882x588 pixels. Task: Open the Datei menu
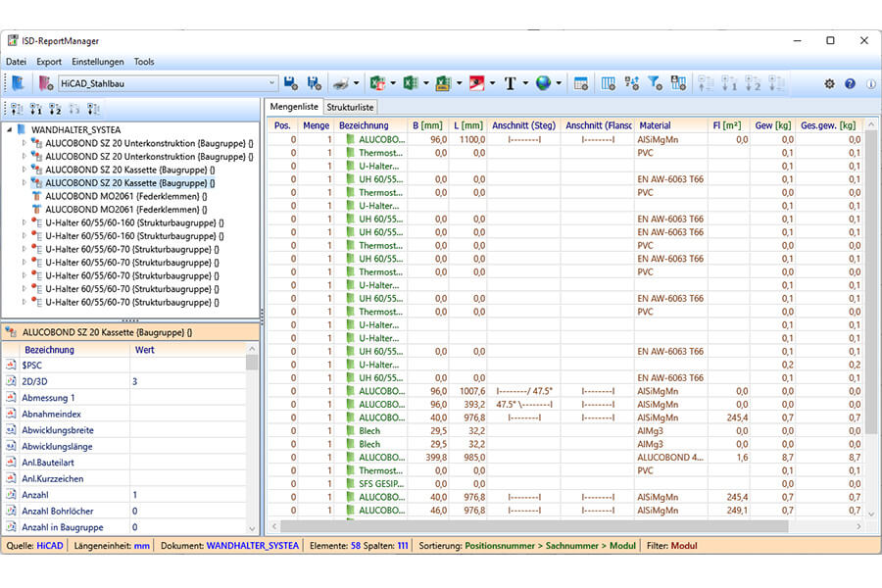click(x=17, y=62)
